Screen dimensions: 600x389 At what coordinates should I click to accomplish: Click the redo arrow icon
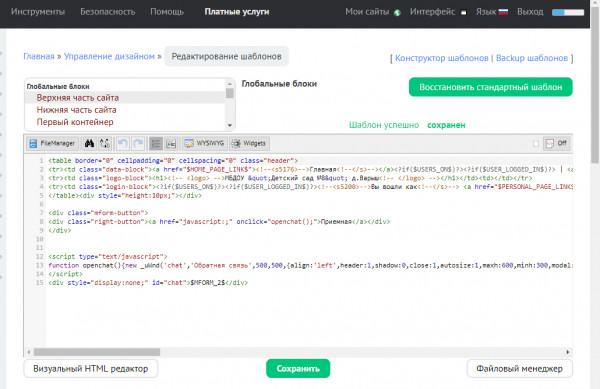(138, 143)
